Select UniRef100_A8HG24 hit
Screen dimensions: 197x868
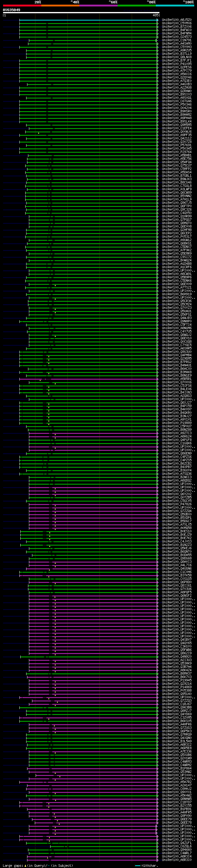point(177,436)
